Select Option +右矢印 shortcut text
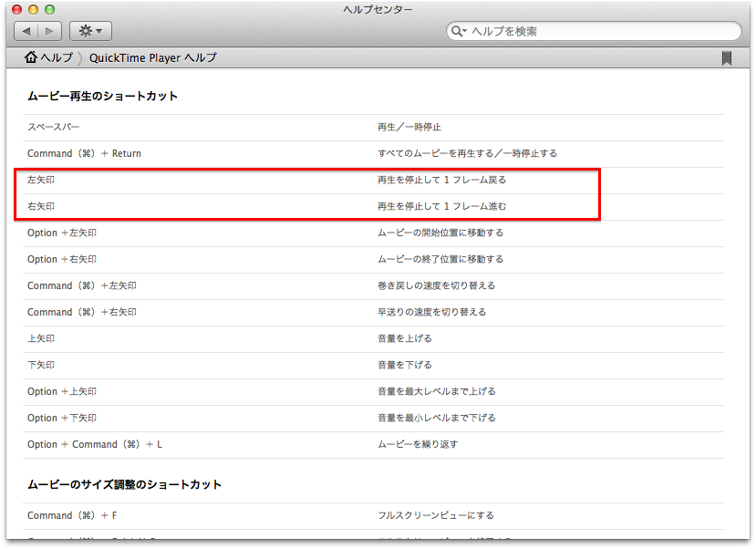Image resolution: width=756 pixels, height=549 pixels. (x=62, y=259)
